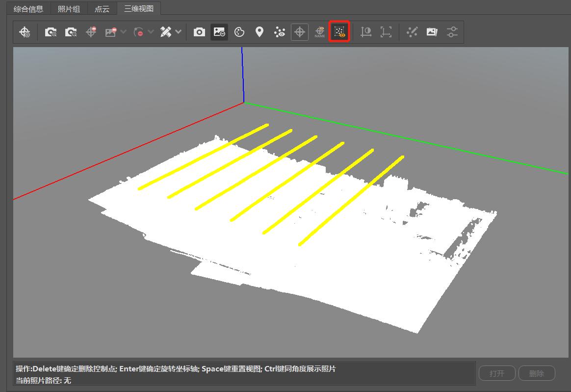Click the 删除 button
571x392 pixels.
537,373
